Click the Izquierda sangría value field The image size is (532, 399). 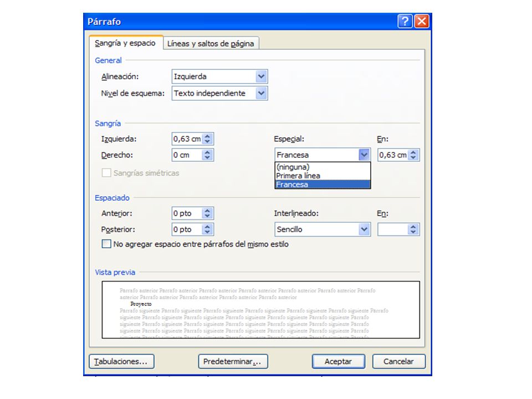(x=187, y=139)
